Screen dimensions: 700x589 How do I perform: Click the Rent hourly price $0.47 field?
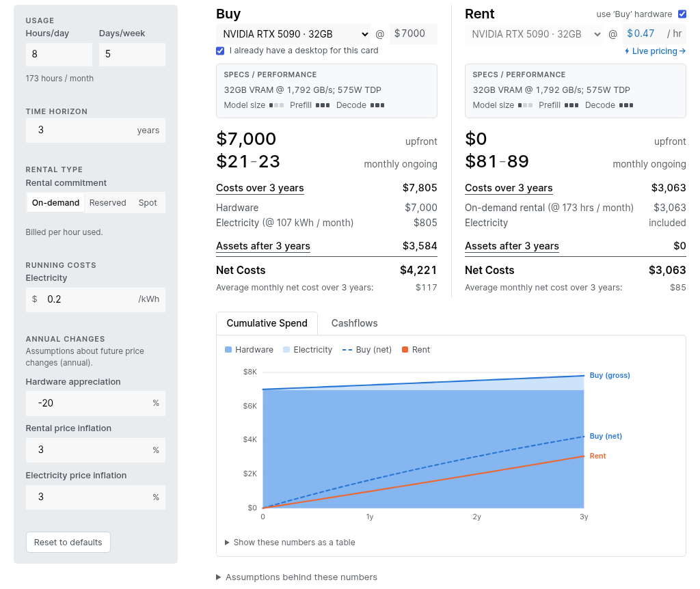tap(654, 34)
